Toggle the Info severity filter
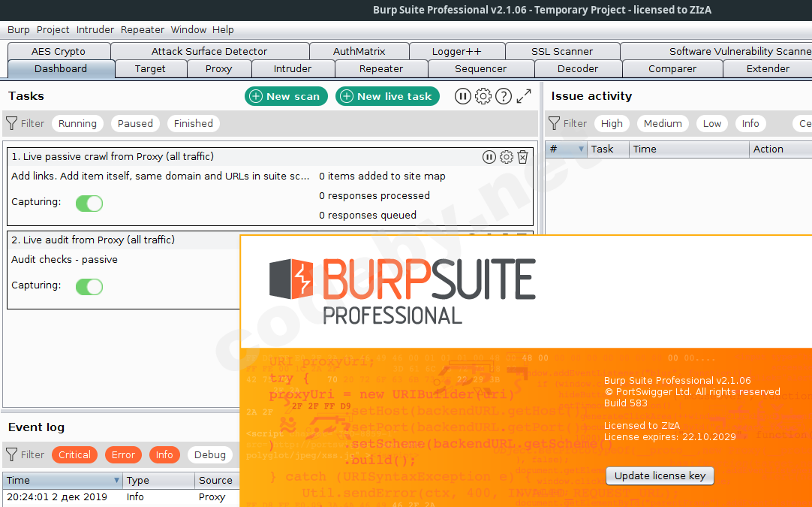812x507 pixels. (x=750, y=123)
